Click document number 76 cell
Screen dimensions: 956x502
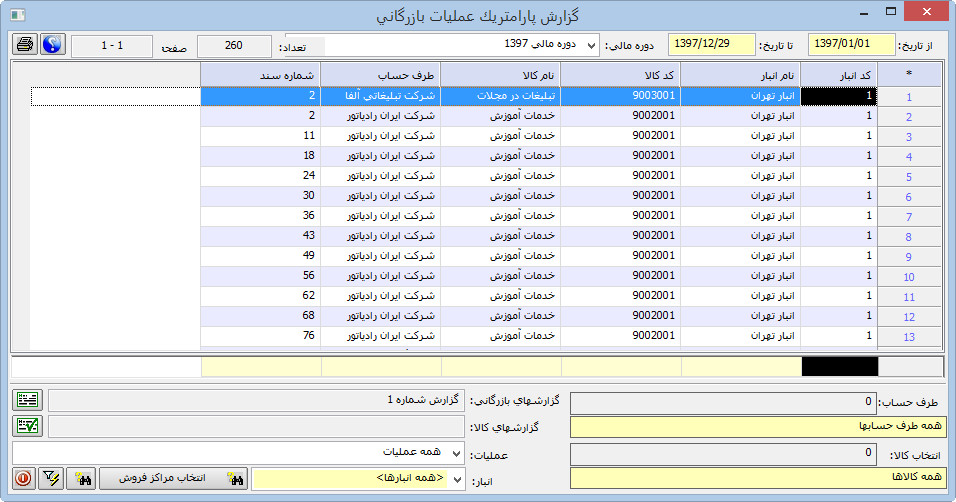260,335
